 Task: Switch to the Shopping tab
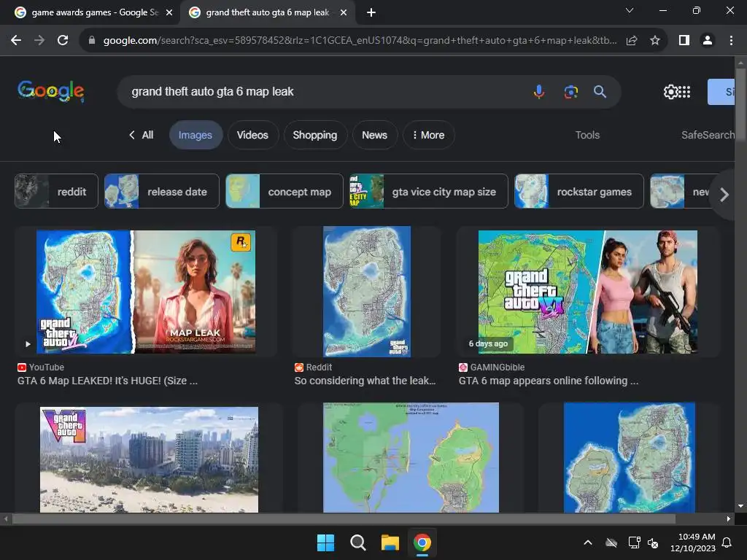pos(315,135)
